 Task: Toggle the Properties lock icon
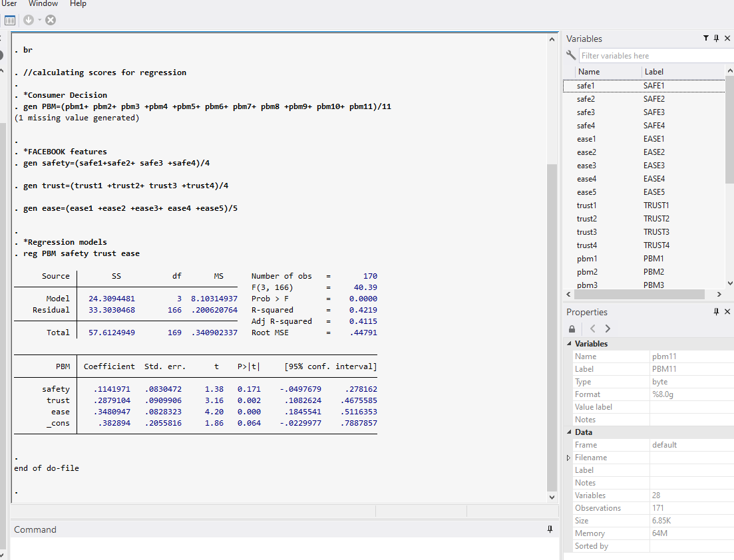pos(572,329)
